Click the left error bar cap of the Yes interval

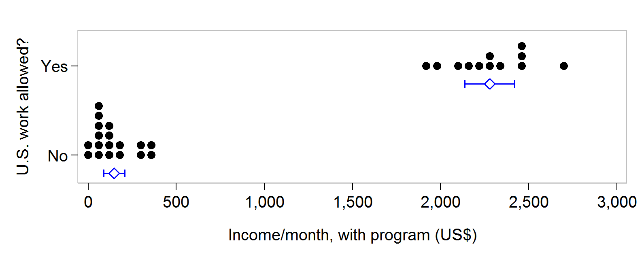[465, 84]
